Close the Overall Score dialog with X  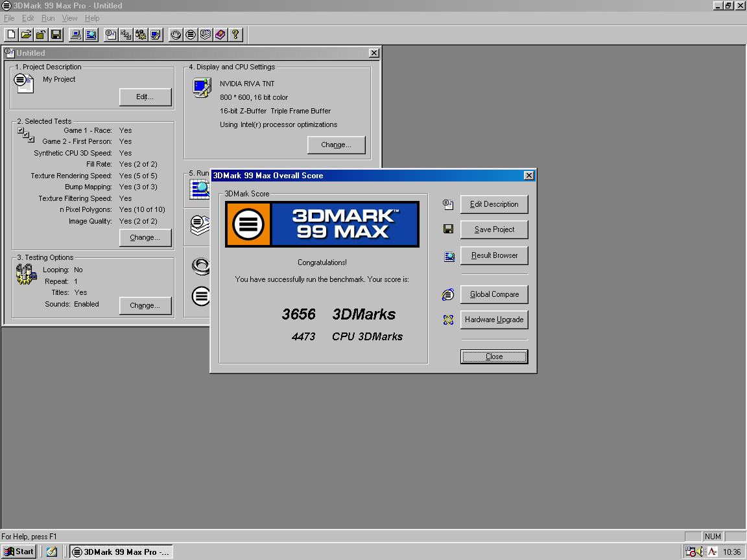(529, 175)
